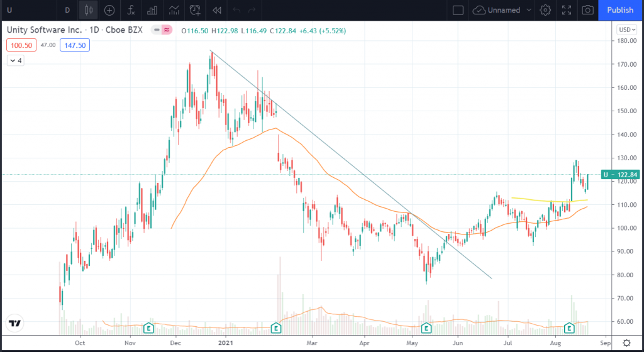Click the Sep label on time axis
The image size is (644, 352).
[x=605, y=343]
